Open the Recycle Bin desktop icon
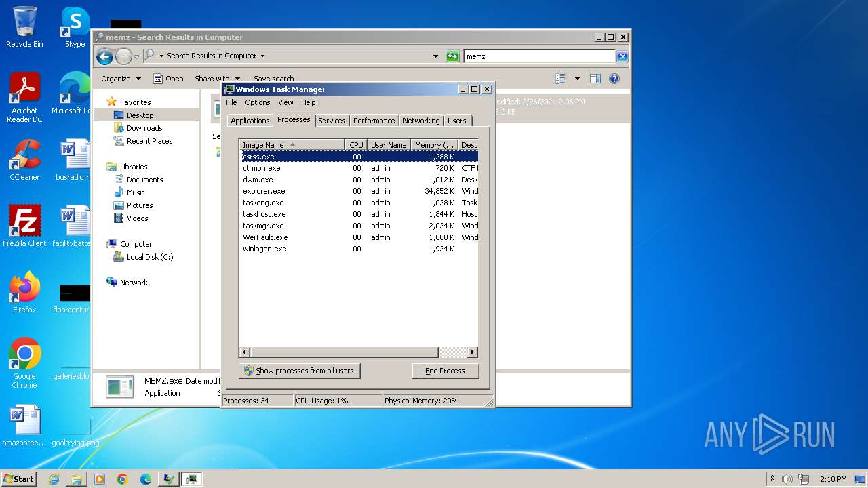The image size is (868, 488). click(x=24, y=27)
